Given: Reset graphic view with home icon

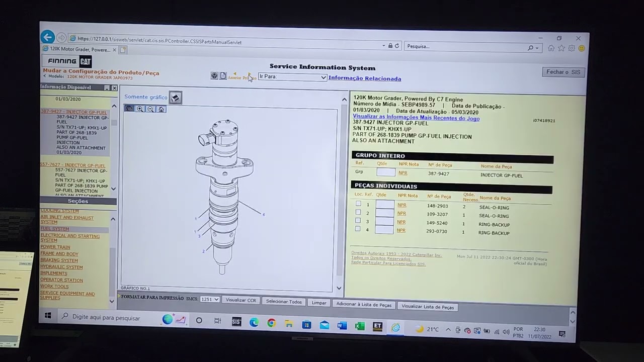Looking at the screenshot, I should click(161, 109).
